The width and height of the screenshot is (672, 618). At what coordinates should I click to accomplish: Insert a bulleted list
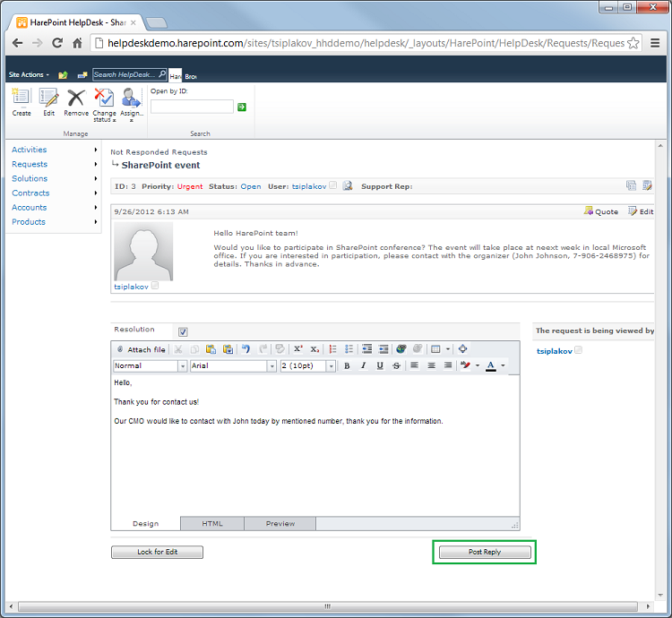(349, 349)
